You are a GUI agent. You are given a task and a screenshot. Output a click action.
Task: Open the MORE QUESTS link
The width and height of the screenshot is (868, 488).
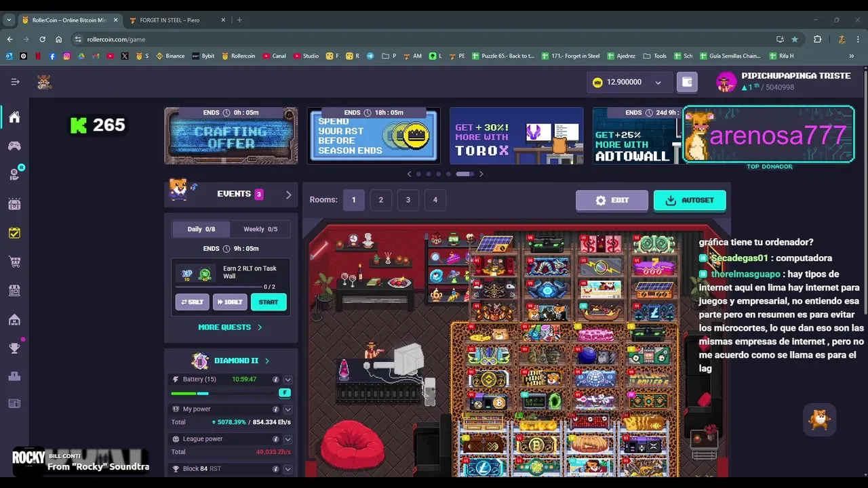coord(230,327)
